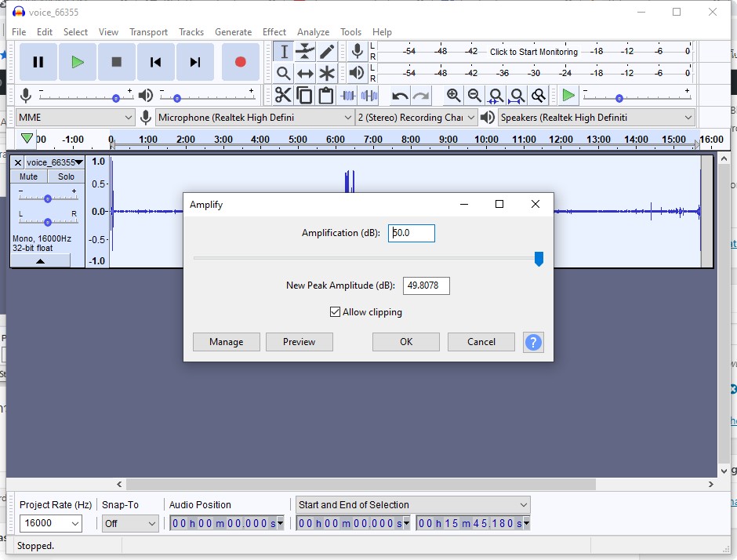Image resolution: width=737 pixels, height=560 pixels.
Task: Toggle Solo on the voice track
Action: [x=66, y=176]
